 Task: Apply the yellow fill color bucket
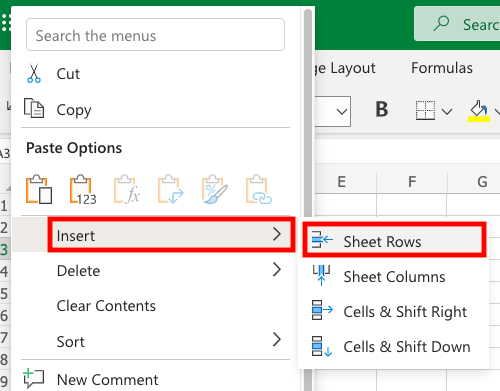[x=479, y=111]
